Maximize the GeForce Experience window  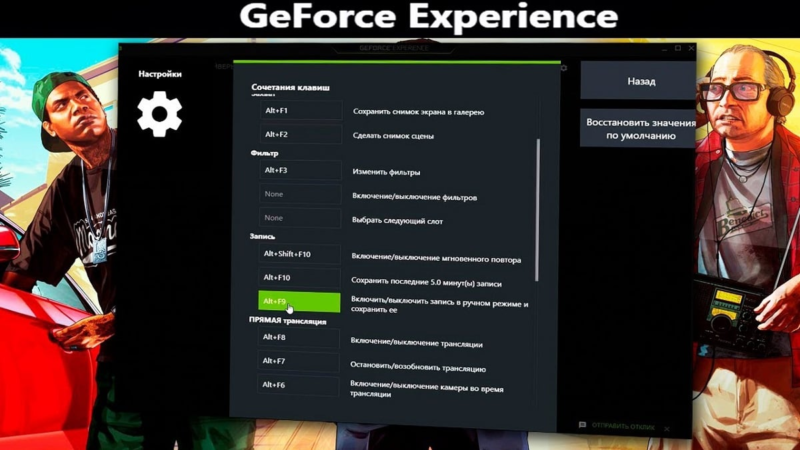pos(678,48)
